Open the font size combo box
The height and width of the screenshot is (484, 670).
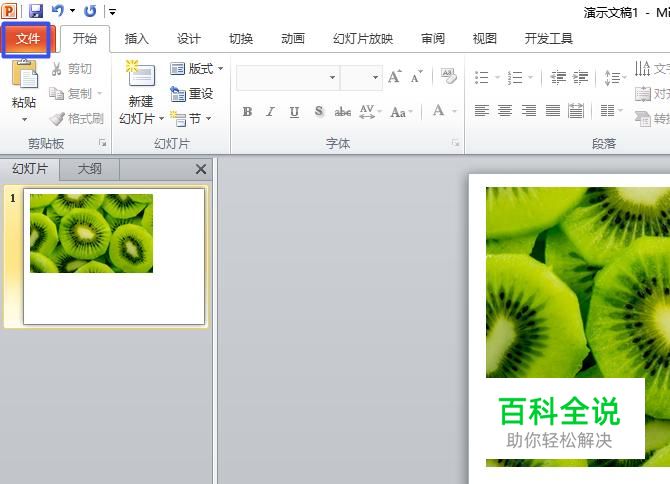(361, 77)
